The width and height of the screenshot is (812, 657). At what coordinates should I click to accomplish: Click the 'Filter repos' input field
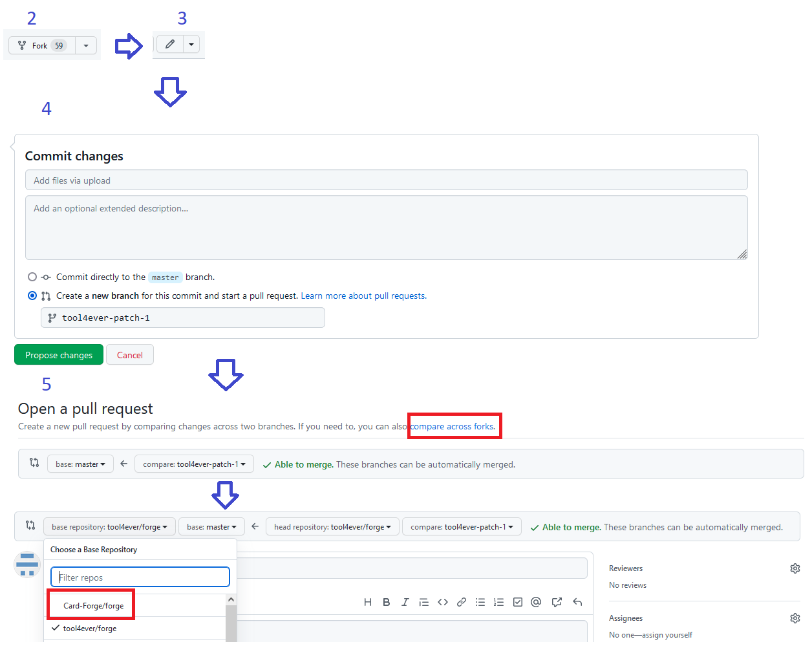pos(140,577)
